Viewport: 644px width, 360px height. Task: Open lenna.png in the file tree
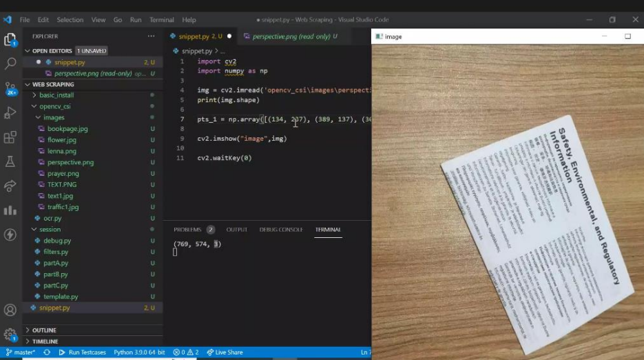click(x=61, y=151)
